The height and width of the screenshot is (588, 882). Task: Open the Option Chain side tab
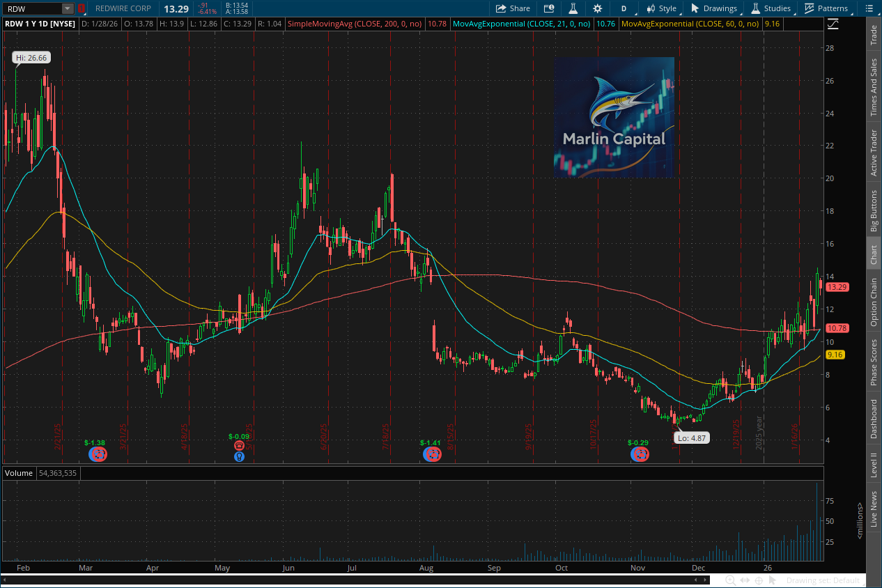pos(874,301)
